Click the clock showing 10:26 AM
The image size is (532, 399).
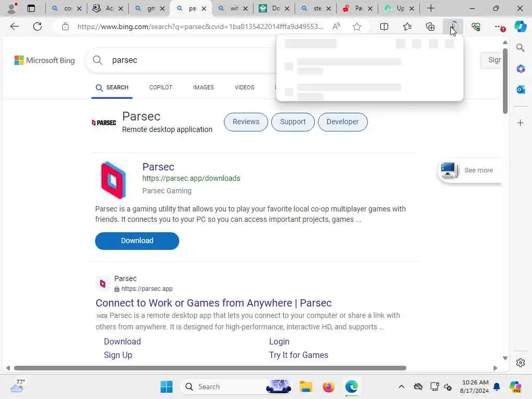coord(474,387)
